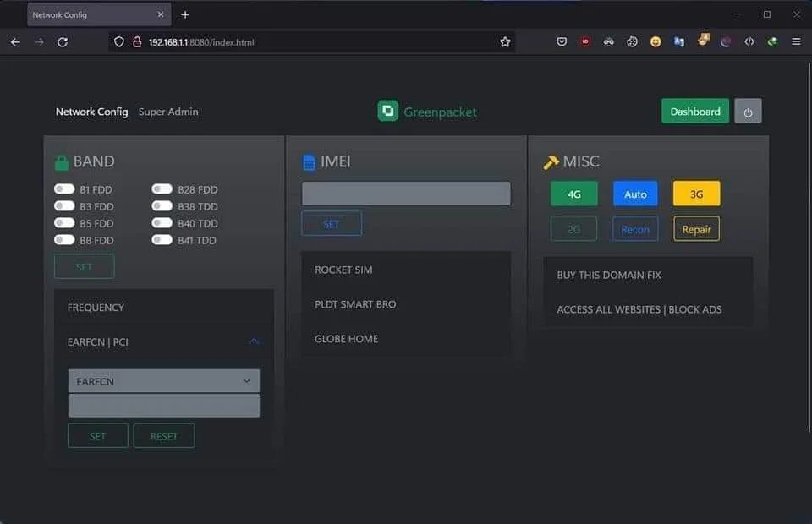Click the browser forward arrow
Screen dimensions: 812x524
click(x=39, y=42)
